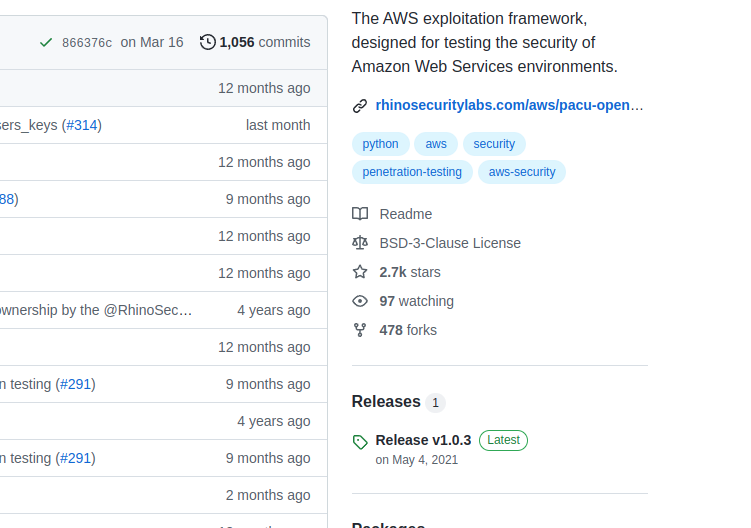
Task: Click the '2 months ago' timestamp
Action: click(268, 495)
